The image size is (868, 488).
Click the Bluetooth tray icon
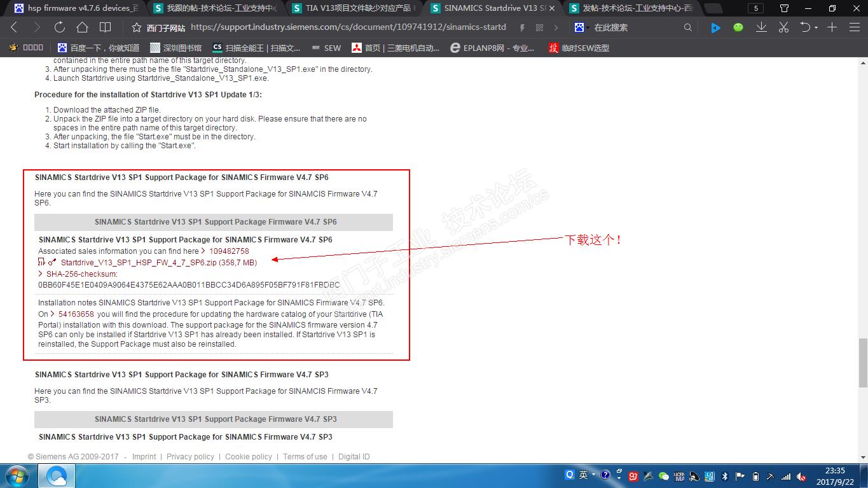tap(724, 476)
